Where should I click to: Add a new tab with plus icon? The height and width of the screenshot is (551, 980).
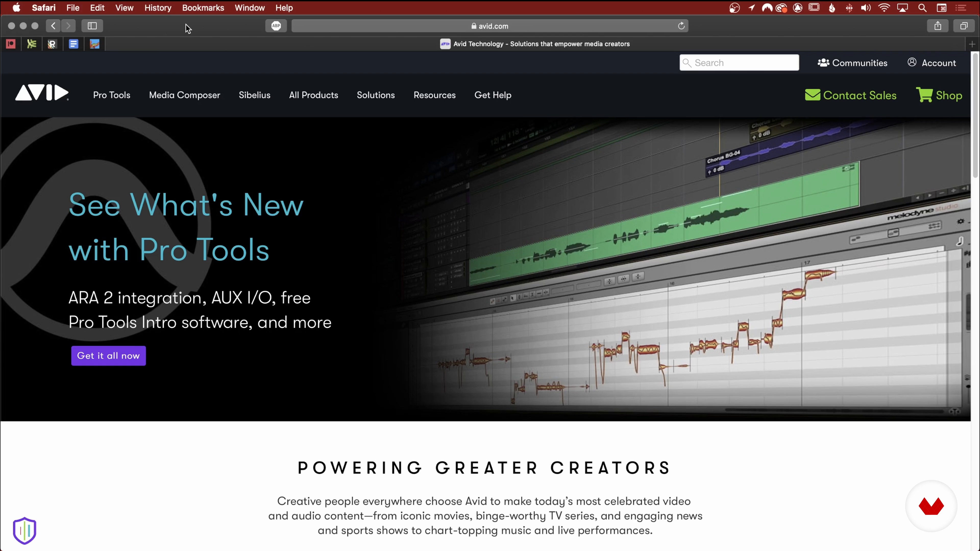point(972,44)
